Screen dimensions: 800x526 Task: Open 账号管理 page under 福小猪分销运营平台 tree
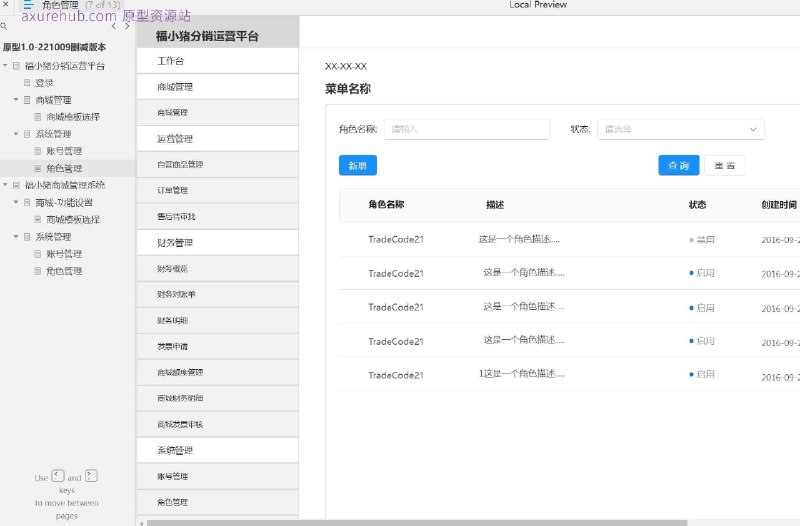(64, 151)
